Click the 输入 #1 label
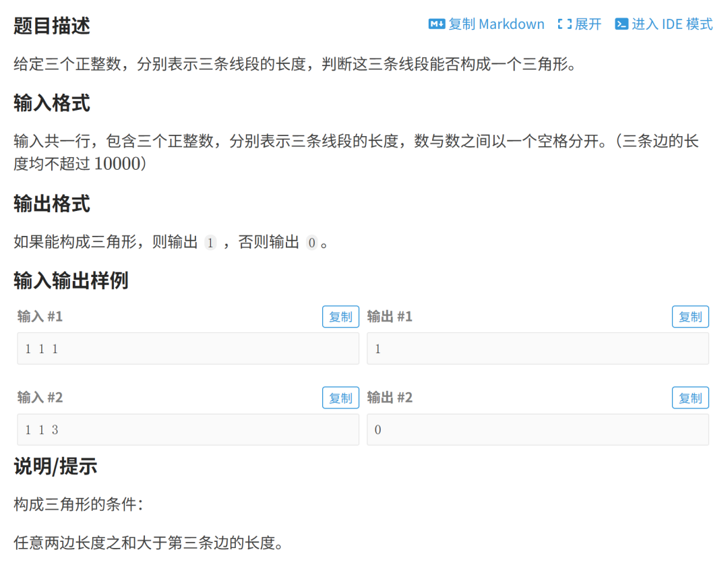 tap(40, 317)
